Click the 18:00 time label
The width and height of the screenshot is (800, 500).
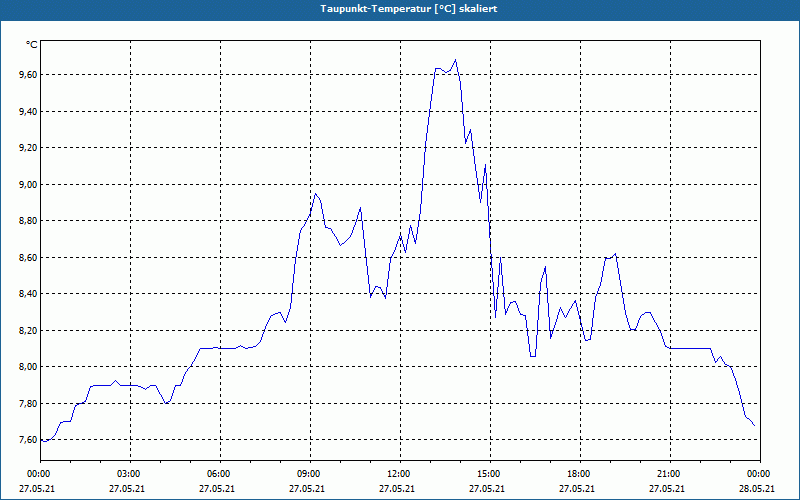point(577,474)
